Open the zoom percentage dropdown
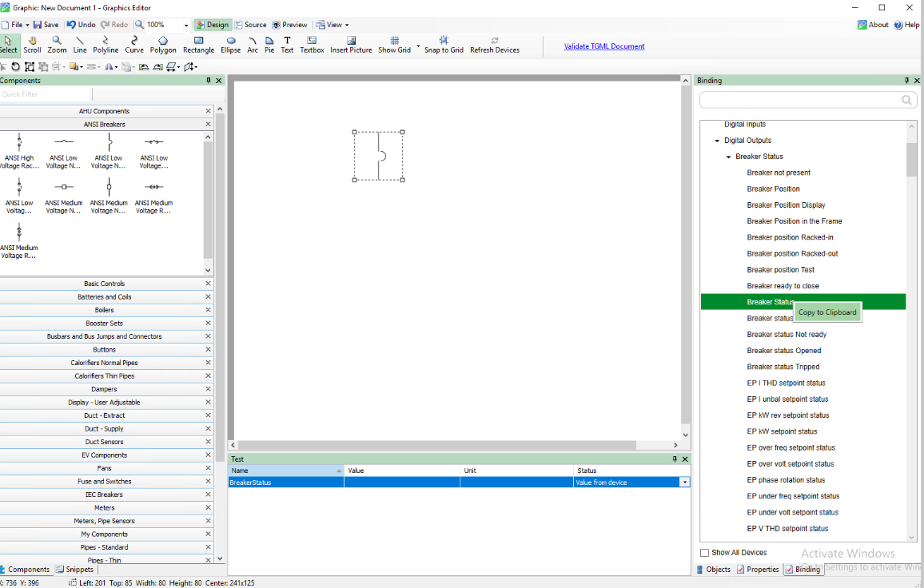924x588 pixels. (x=186, y=25)
